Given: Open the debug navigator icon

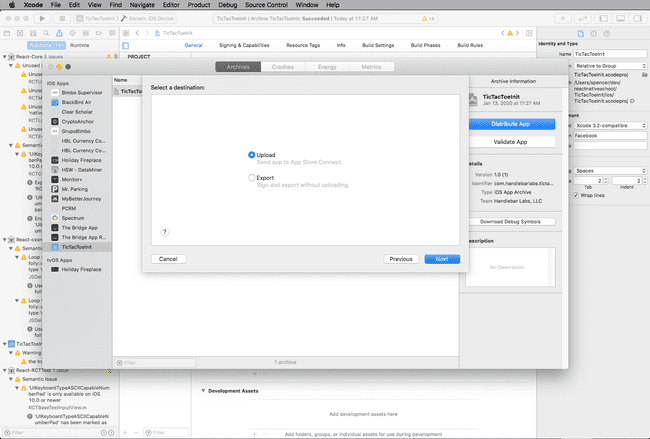Looking at the screenshot, I should click(x=86, y=33).
